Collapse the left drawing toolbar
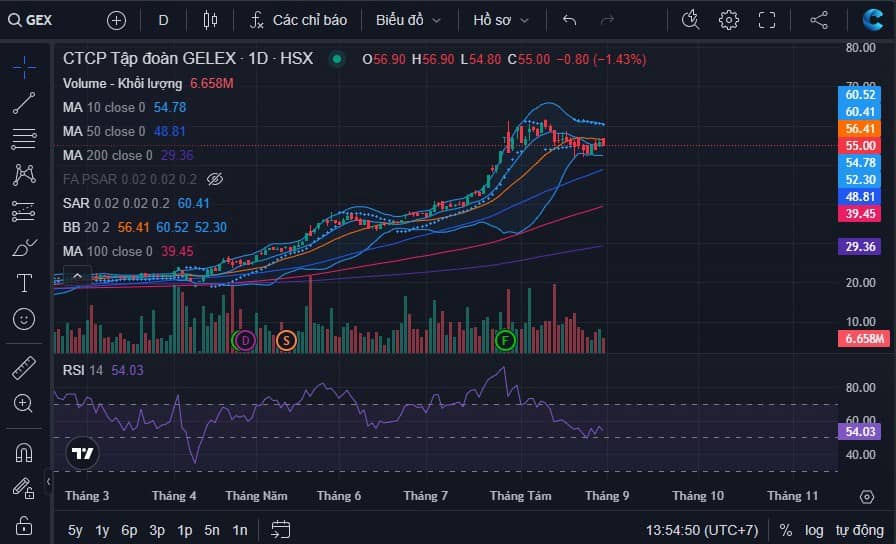The width and height of the screenshot is (896, 544). click(x=48, y=482)
